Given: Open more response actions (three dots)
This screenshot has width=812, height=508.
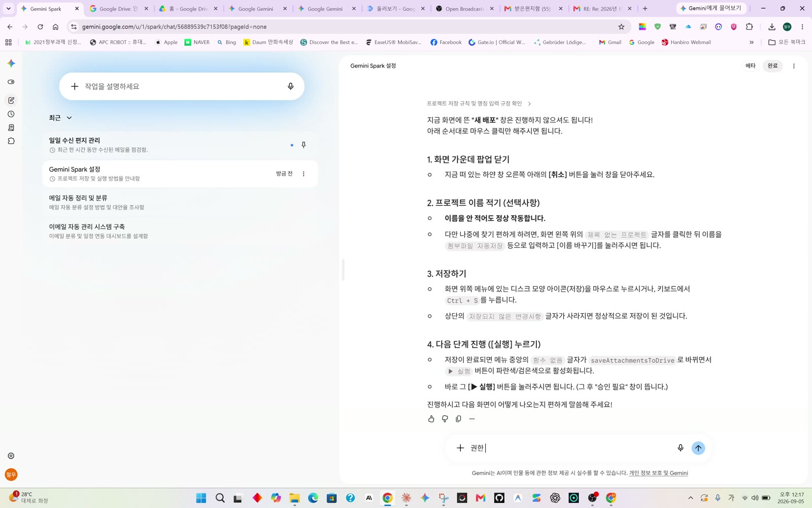Looking at the screenshot, I should [x=472, y=419].
